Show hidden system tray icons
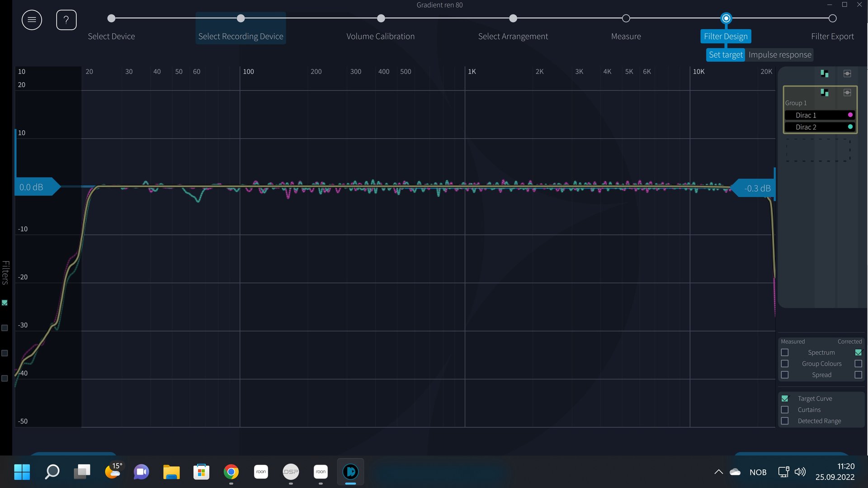868x488 pixels. coord(718,472)
